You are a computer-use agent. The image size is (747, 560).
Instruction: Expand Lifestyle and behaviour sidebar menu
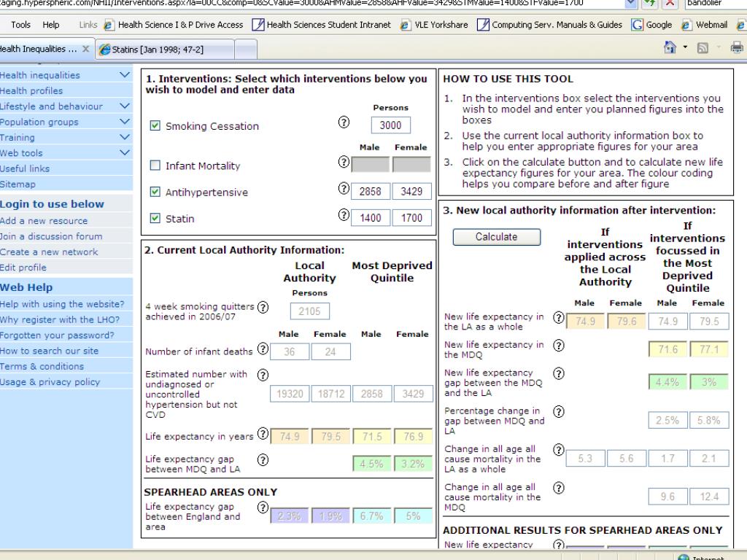[x=124, y=106]
